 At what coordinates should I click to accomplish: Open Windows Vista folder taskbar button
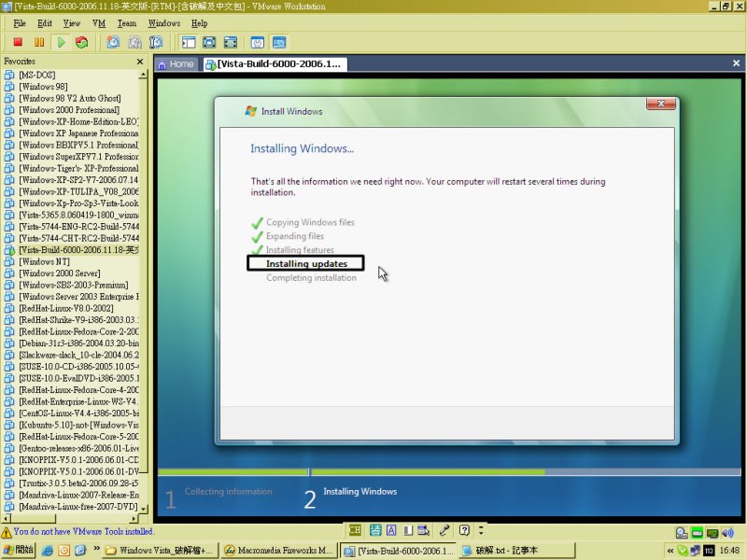click(161, 551)
